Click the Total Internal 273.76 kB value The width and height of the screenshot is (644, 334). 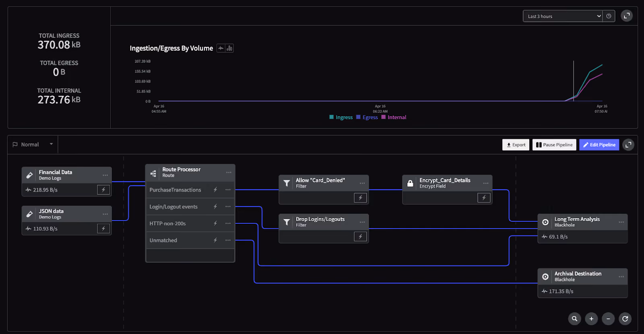tap(59, 100)
